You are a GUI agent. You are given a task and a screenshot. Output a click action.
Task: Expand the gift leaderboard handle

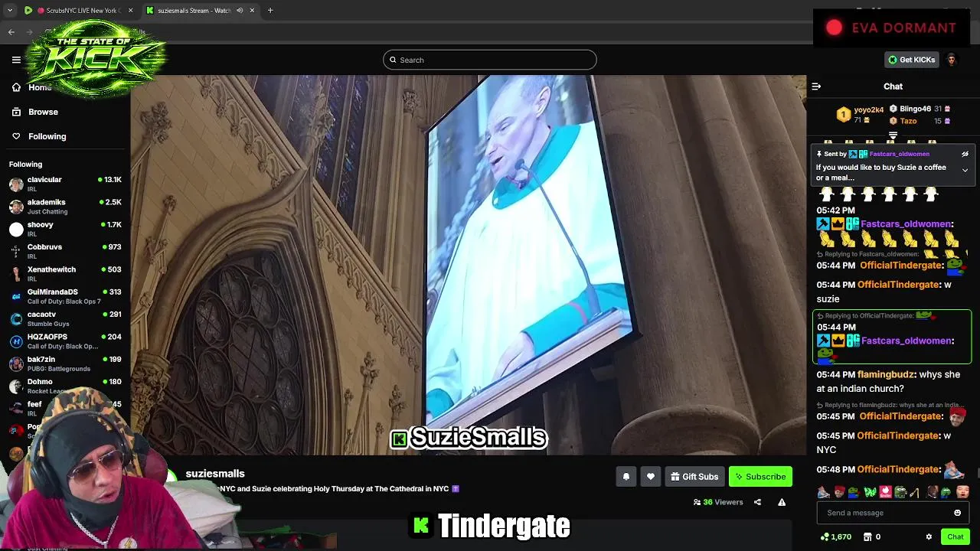[893, 135]
